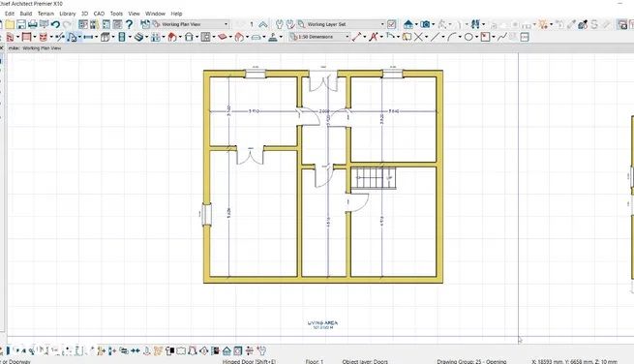Open the Build menu
Screen dimensions: 634x364
pyautogui.click(x=26, y=14)
